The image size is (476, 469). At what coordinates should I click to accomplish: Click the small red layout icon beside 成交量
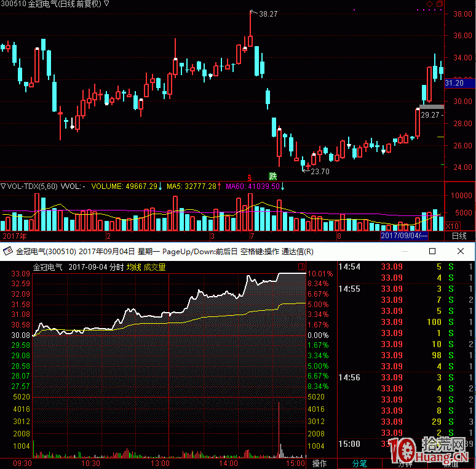click(301, 267)
